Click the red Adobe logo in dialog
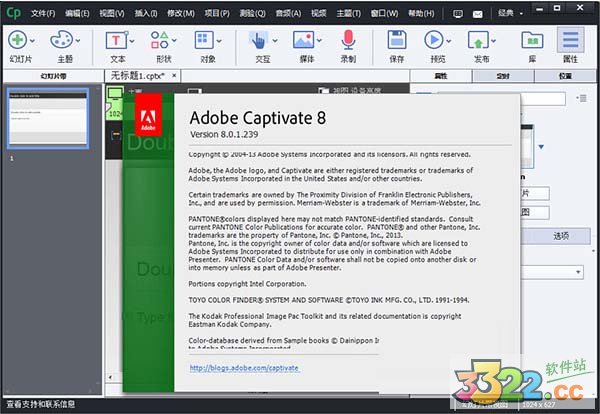The height and width of the screenshot is (414, 600). coord(148,114)
